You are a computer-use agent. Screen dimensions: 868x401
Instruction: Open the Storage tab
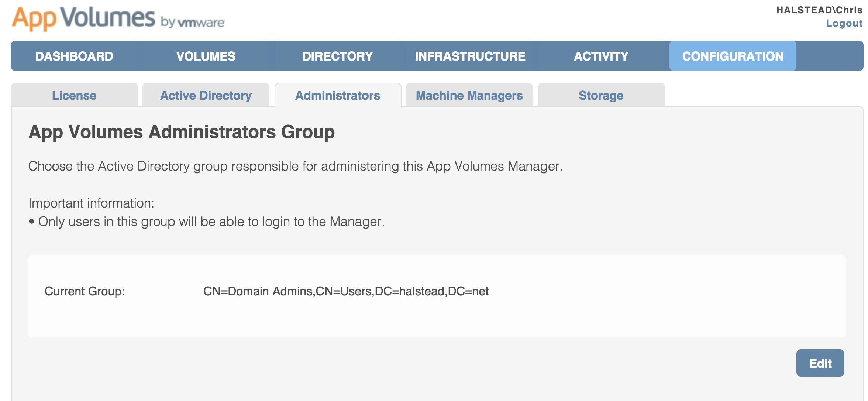601,96
